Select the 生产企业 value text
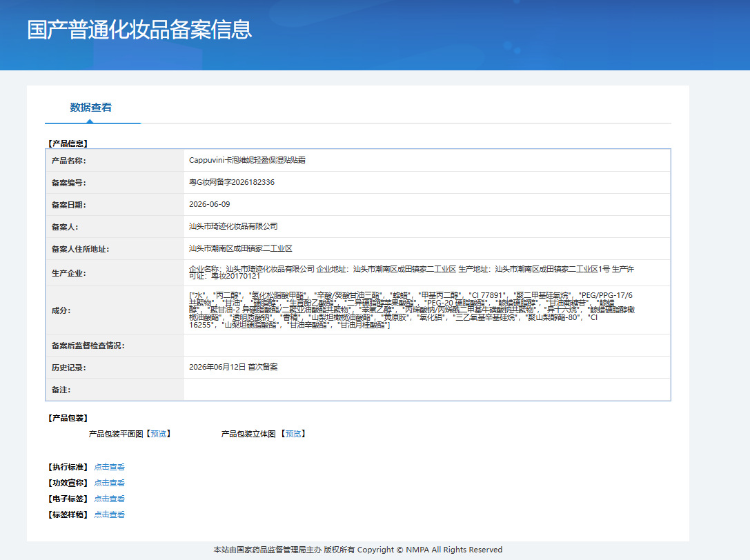This screenshot has width=750, height=560. (x=412, y=272)
